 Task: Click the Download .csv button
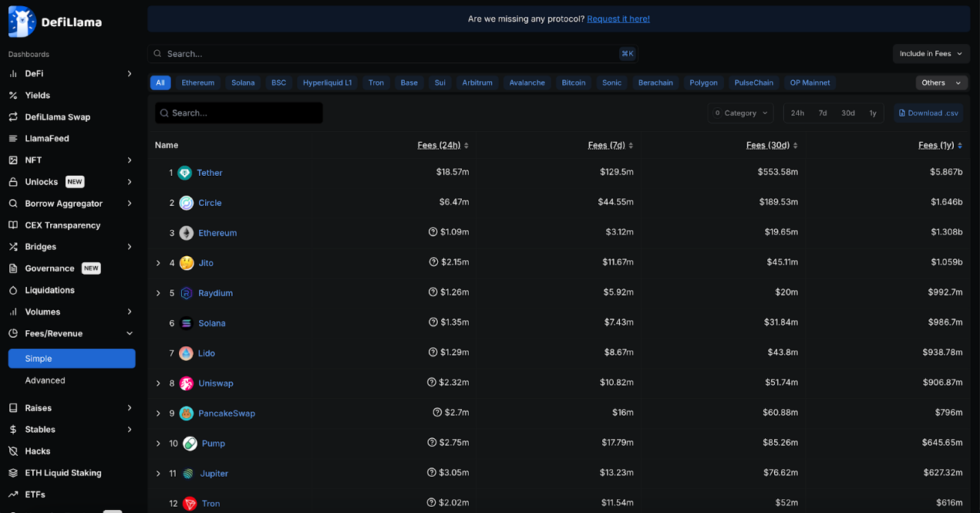click(x=928, y=113)
